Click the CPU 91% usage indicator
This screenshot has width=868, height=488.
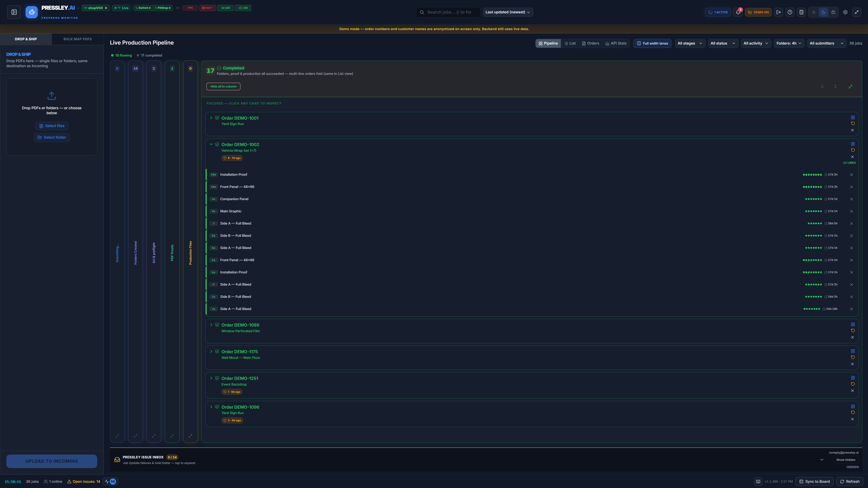click(x=207, y=8)
